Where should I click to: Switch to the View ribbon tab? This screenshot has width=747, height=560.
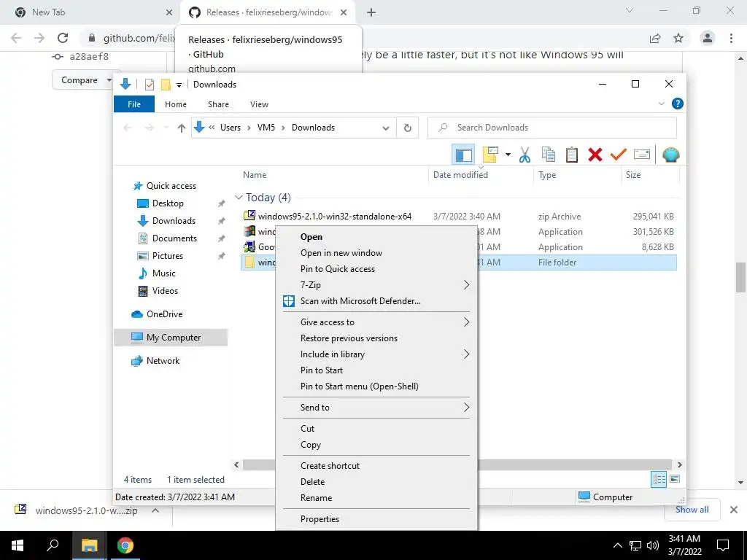click(259, 104)
